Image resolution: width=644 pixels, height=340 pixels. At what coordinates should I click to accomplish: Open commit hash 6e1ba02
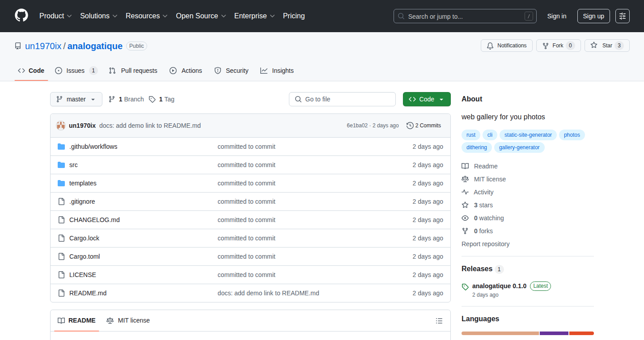[x=357, y=126]
